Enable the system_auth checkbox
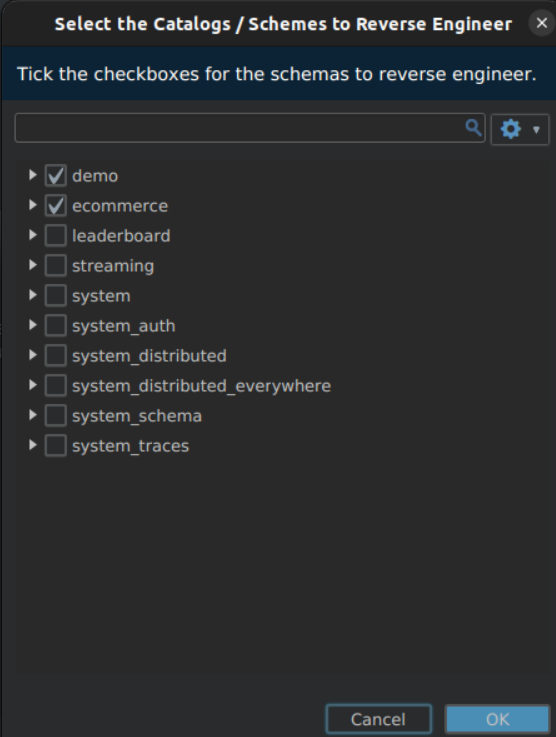This screenshot has height=737, width=556. (x=55, y=326)
